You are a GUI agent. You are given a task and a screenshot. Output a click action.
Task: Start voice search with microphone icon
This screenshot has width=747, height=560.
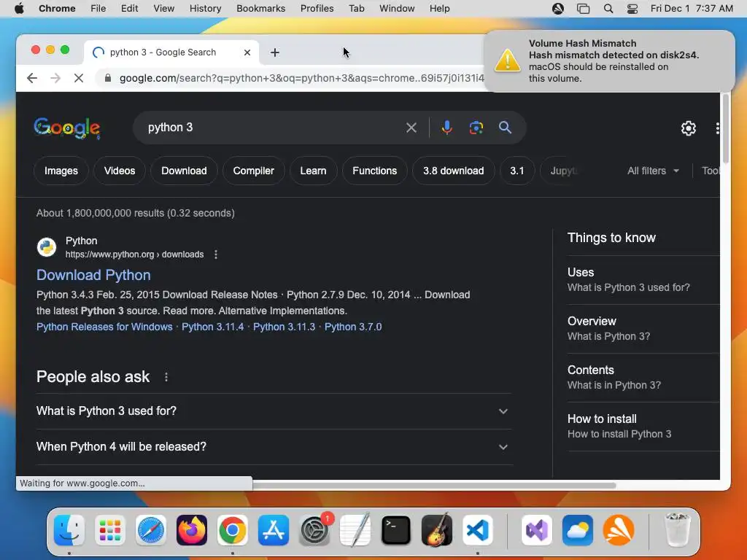tap(447, 128)
